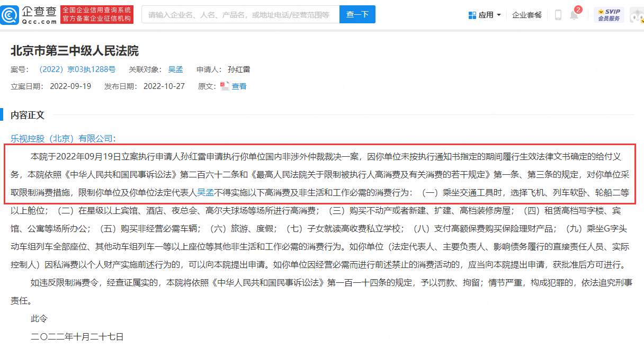
Task: Click the red 全国企业信用查询系统 banner
Action: pos(97,15)
